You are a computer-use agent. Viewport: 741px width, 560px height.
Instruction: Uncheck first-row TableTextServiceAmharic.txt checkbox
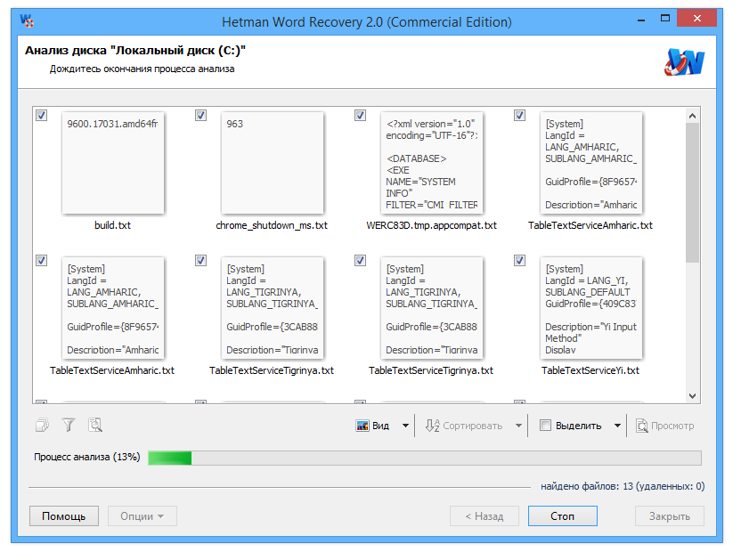(520, 116)
